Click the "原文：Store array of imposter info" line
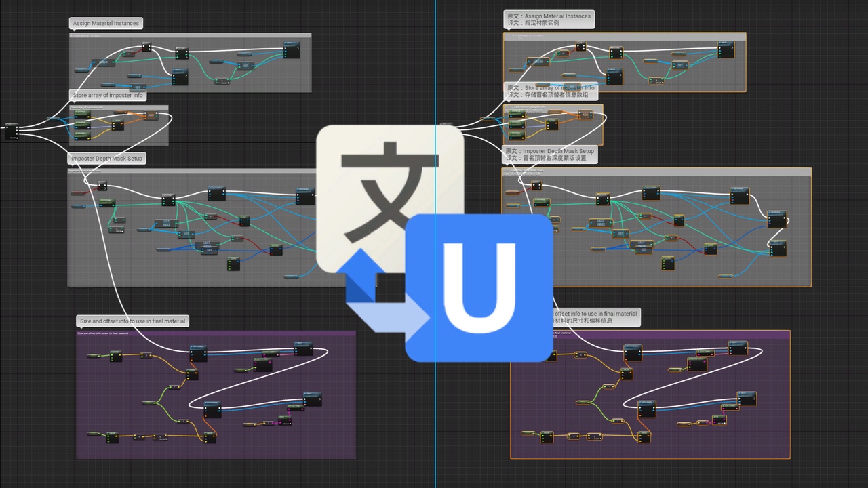 point(551,88)
